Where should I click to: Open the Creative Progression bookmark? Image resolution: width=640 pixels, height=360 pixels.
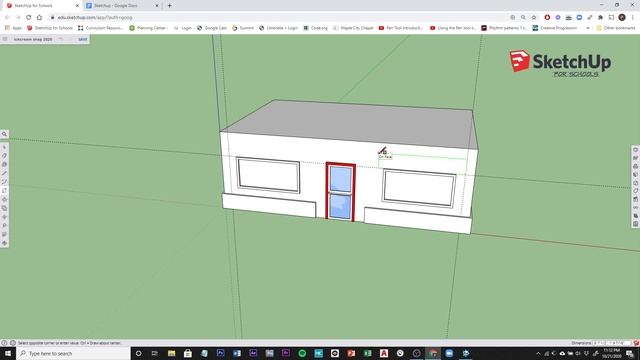point(555,28)
